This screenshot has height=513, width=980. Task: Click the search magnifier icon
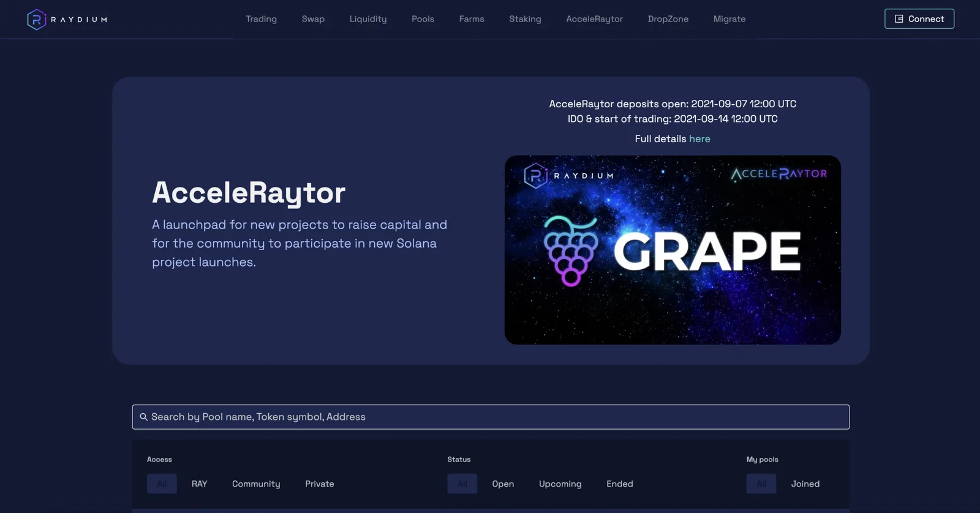point(144,417)
